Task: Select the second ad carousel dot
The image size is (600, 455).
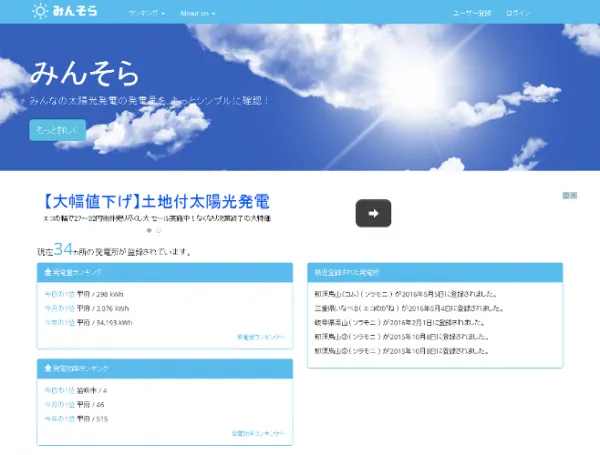Action: click(159, 230)
